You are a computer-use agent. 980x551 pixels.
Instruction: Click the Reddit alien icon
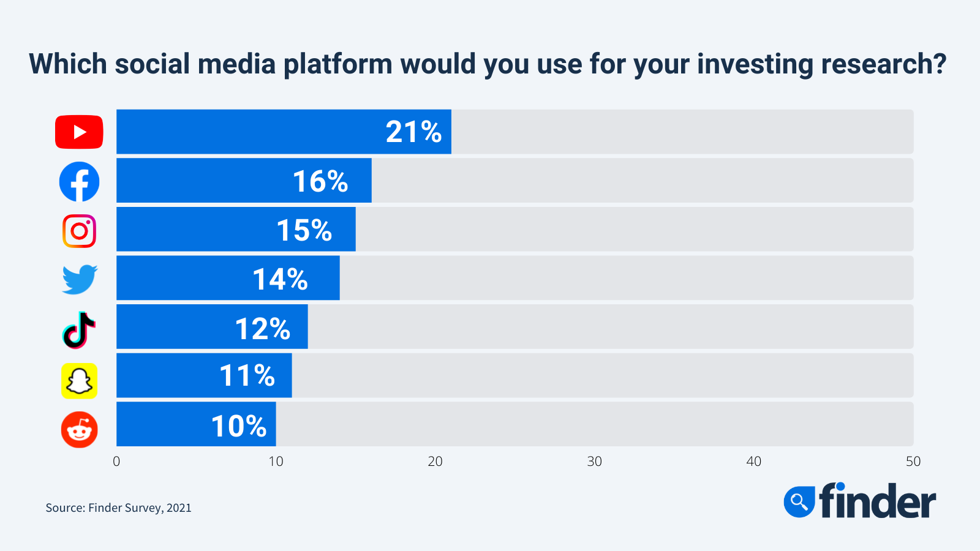pos(79,429)
